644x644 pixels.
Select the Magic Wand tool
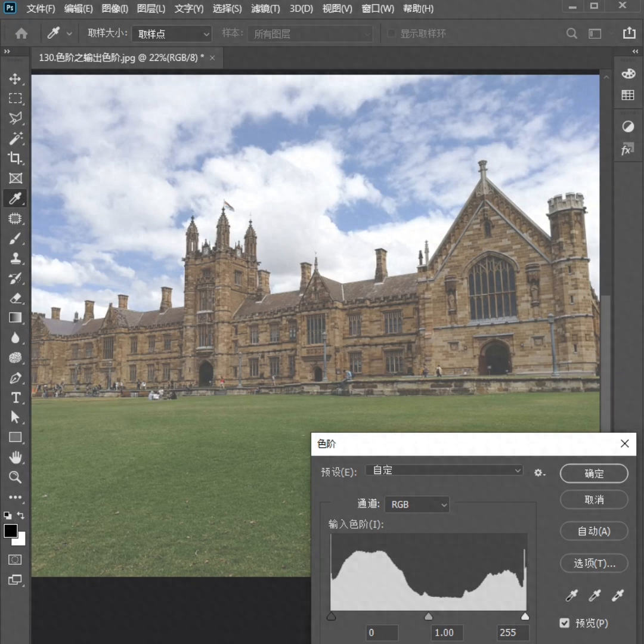pos(16,139)
